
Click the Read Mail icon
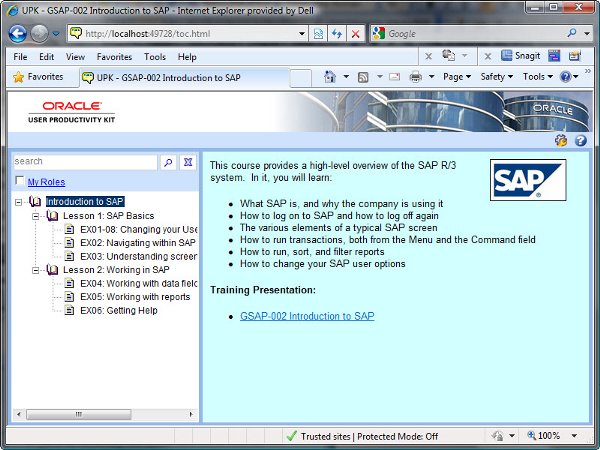coord(395,77)
